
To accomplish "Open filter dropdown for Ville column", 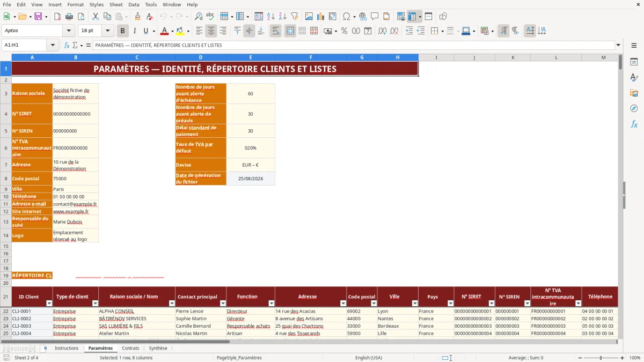I will (x=414, y=304).
